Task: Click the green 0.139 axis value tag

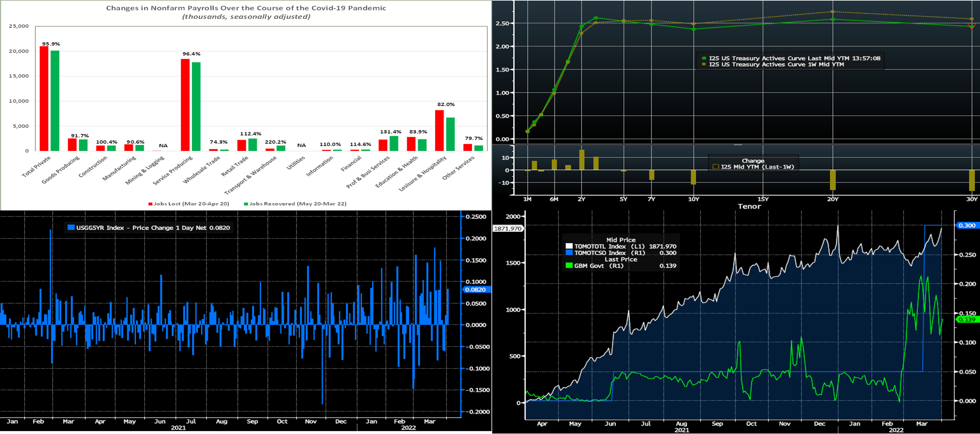Action: [967, 319]
